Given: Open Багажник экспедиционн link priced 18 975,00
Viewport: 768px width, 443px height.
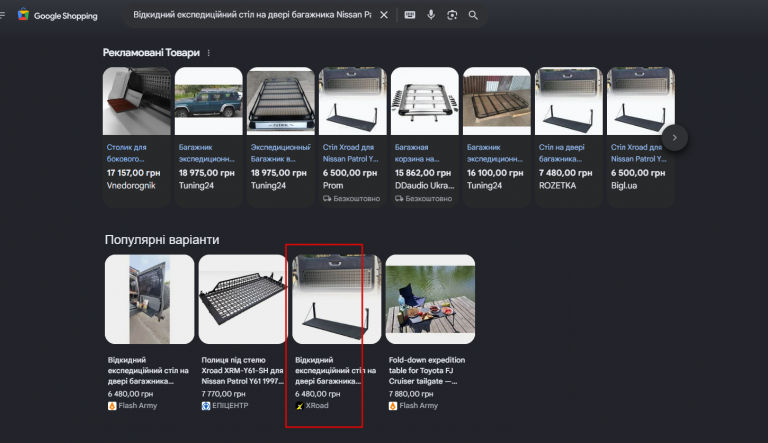Looking at the screenshot, I should 207,153.
